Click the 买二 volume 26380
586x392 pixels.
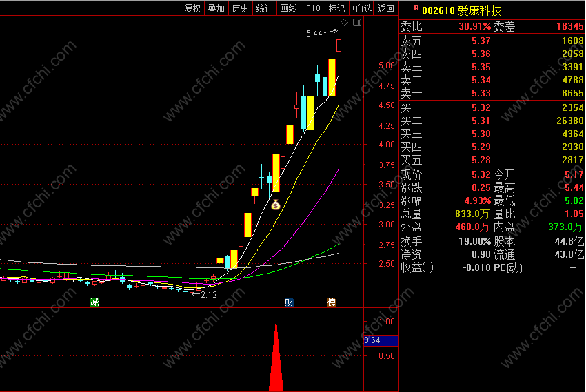click(x=569, y=121)
